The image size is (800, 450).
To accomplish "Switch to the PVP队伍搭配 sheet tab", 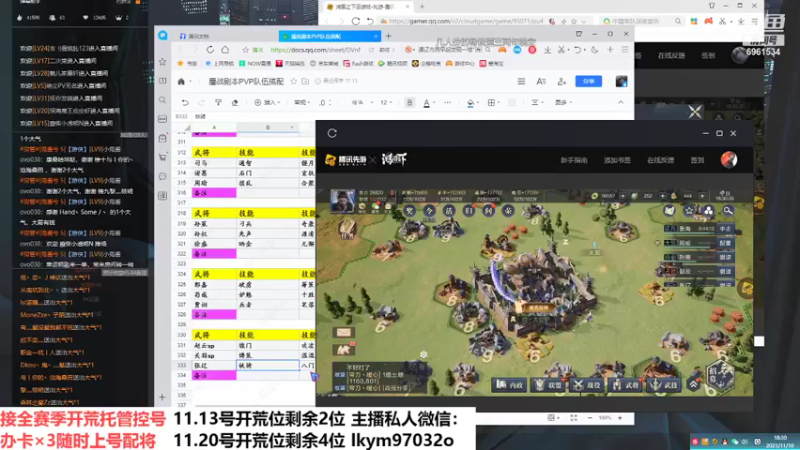I will click(329, 36).
